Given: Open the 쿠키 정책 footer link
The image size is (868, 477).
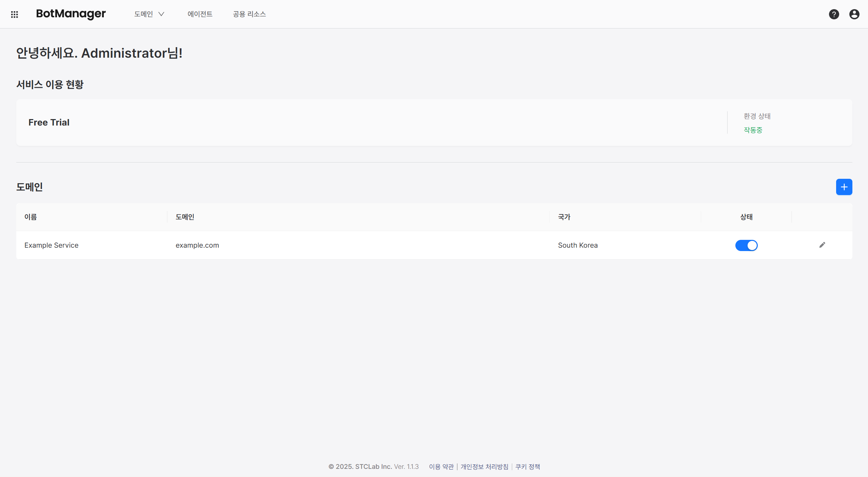Looking at the screenshot, I should pyautogui.click(x=527, y=466).
